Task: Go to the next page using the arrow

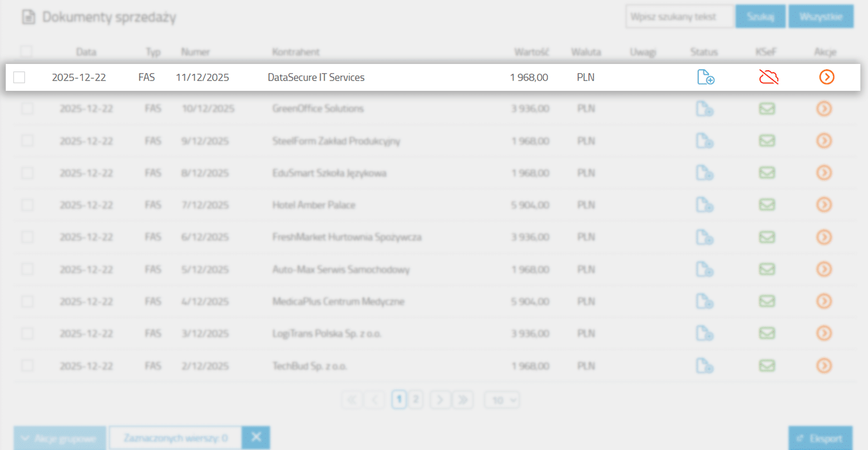Action: point(440,400)
